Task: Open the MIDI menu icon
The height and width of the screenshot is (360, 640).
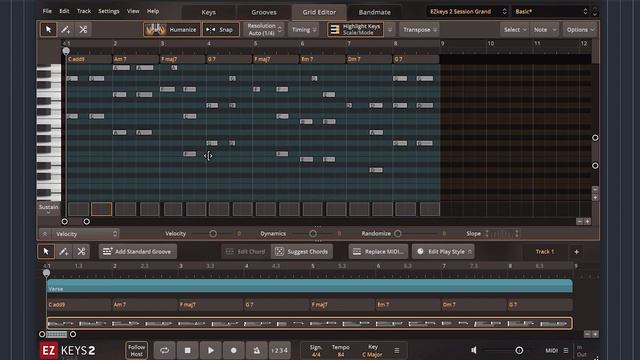Action: click(x=566, y=350)
